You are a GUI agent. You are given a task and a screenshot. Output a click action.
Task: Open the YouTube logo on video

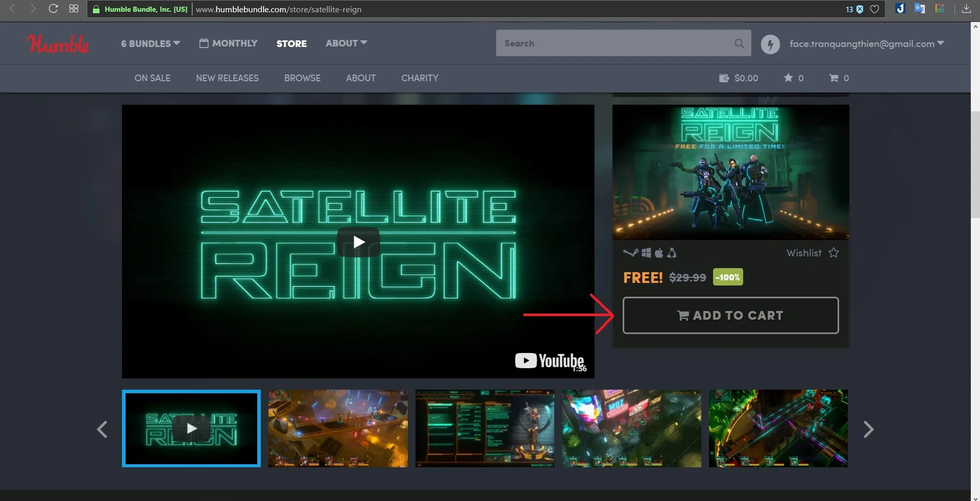point(550,361)
